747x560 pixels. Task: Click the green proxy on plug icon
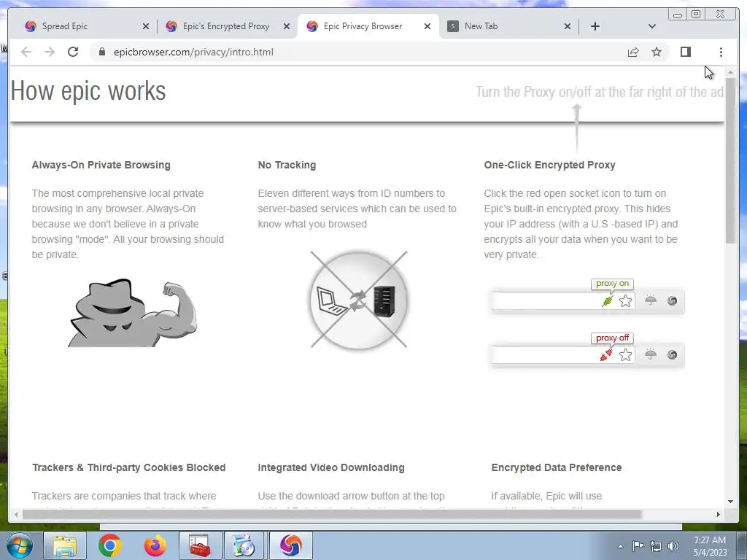click(x=608, y=301)
